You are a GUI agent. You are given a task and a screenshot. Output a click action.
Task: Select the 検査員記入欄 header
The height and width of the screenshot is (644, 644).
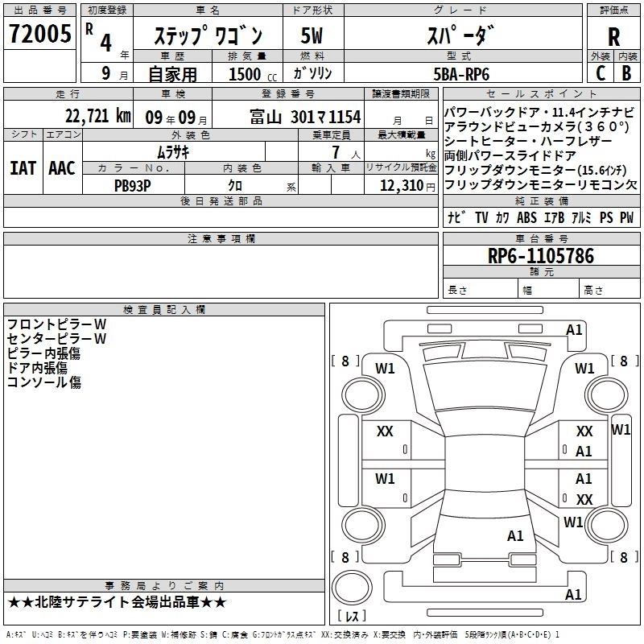(164, 310)
